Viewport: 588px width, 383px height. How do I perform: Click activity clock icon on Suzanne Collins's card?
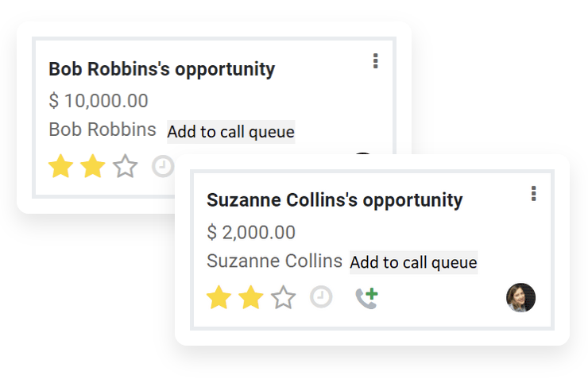tap(321, 298)
